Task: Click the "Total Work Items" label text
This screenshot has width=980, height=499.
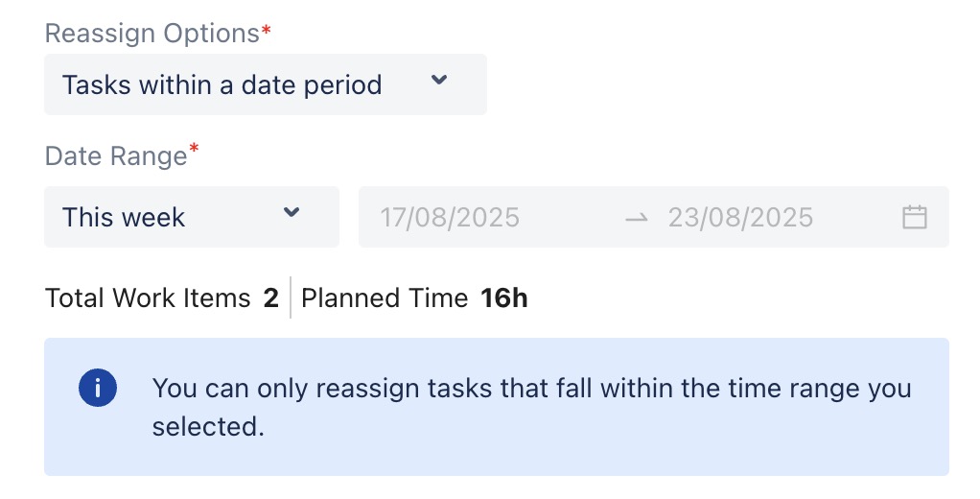Action: tap(148, 298)
